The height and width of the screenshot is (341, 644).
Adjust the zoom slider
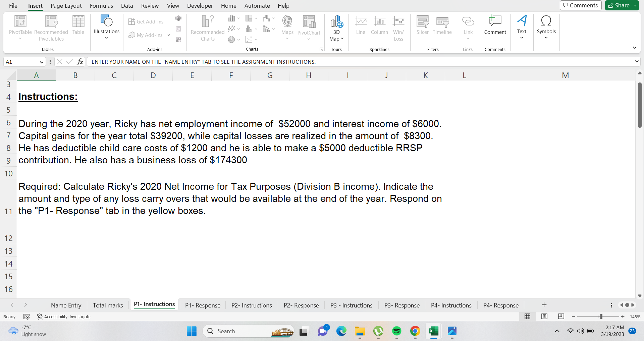(x=601, y=316)
